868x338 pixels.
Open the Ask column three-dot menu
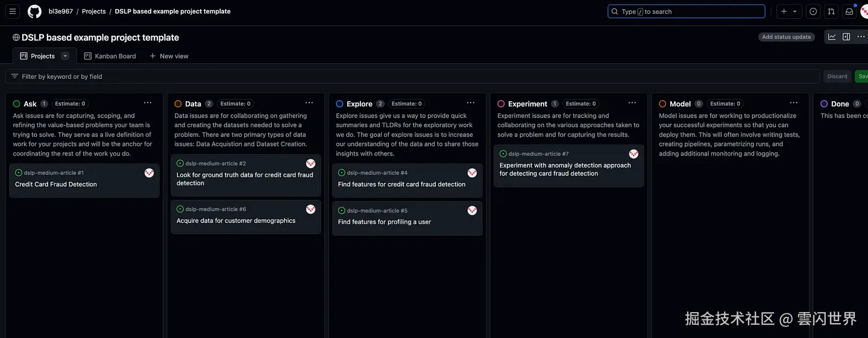[148, 103]
